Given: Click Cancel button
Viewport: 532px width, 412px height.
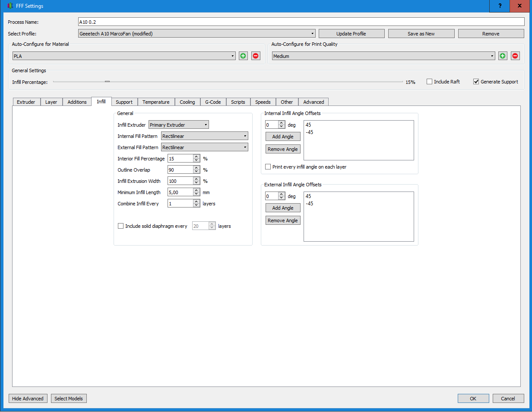Looking at the screenshot, I should pyautogui.click(x=508, y=399).
